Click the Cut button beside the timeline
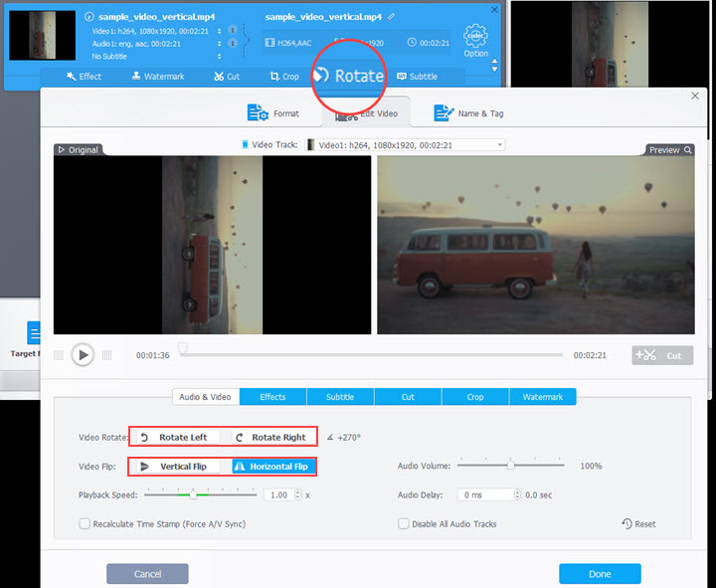The width and height of the screenshot is (716, 588). pyautogui.click(x=662, y=355)
